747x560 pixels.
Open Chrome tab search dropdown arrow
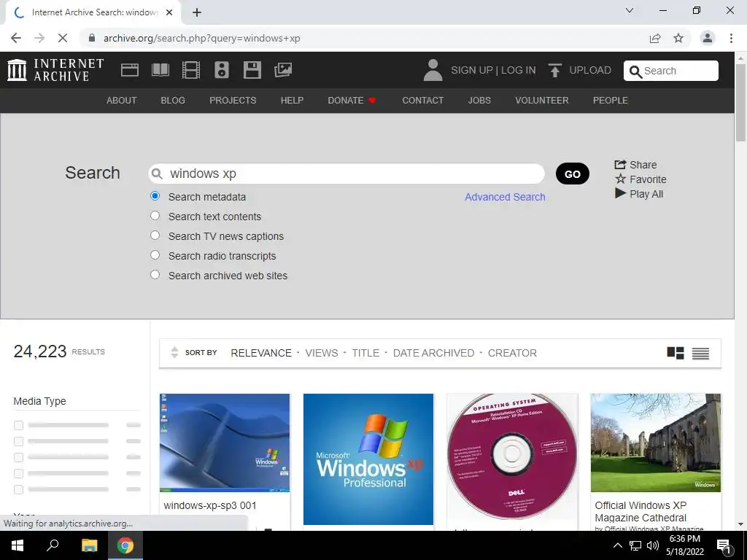(x=630, y=10)
